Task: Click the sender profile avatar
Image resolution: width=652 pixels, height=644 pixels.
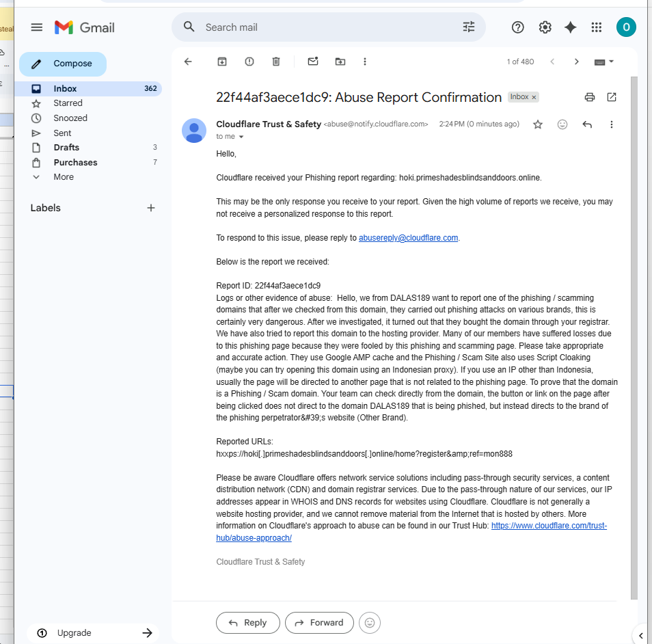Action: [x=194, y=130]
